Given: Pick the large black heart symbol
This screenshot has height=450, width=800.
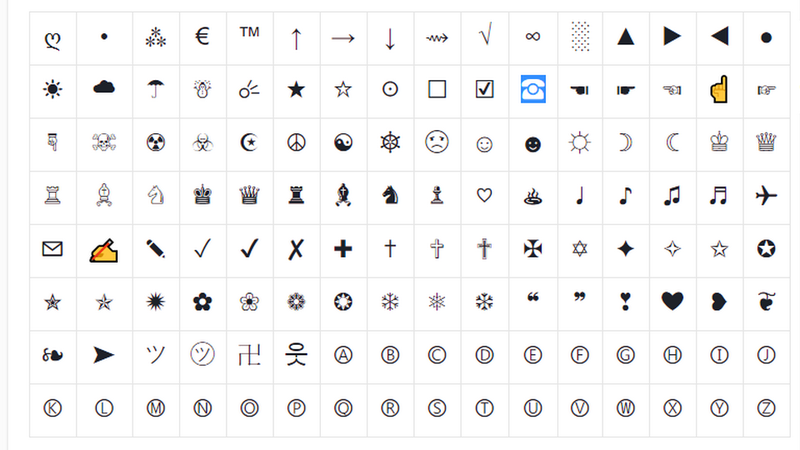Looking at the screenshot, I should [x=672, y=301].
